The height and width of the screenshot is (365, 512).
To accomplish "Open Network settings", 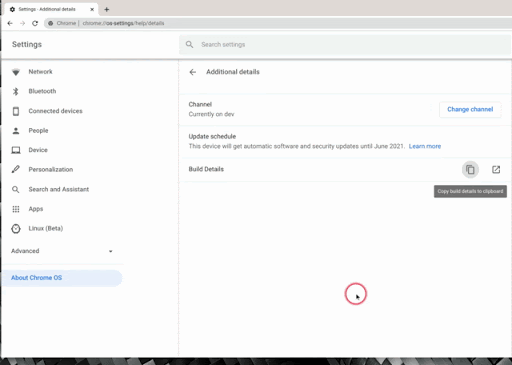I will point(40,72).
